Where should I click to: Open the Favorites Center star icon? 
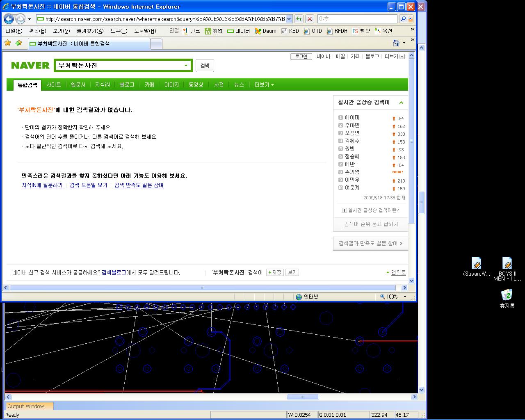pyautogui.click(x=8, y=43)
